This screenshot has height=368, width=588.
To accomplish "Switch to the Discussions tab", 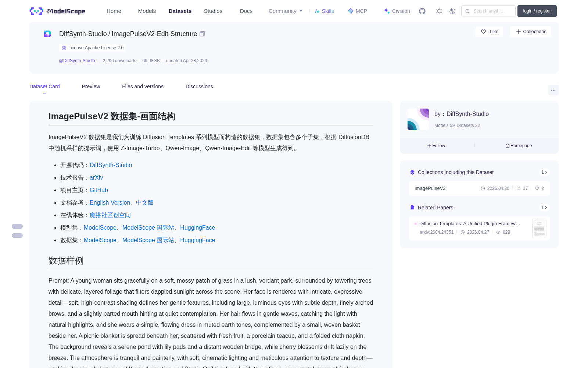I will point(199,86).
